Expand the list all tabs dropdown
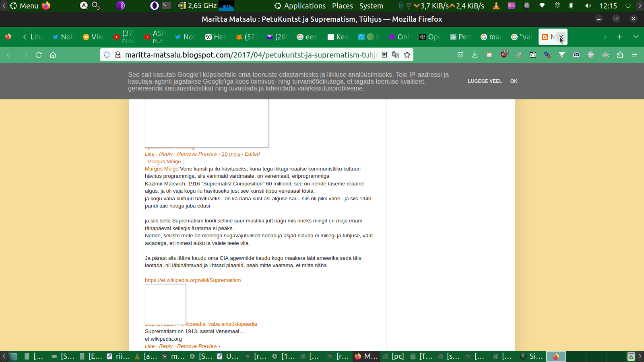This screenshot has width=644, height=362. coord(636,37)
